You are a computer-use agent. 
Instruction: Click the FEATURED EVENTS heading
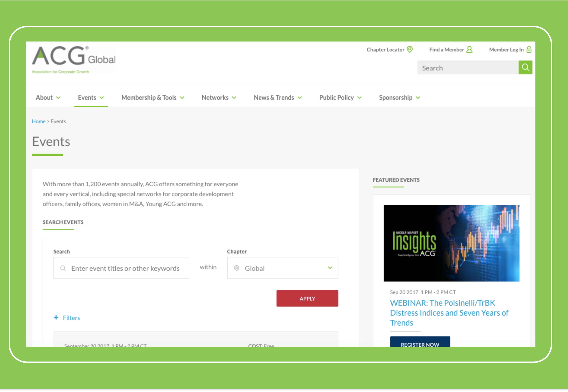[396, 180]
